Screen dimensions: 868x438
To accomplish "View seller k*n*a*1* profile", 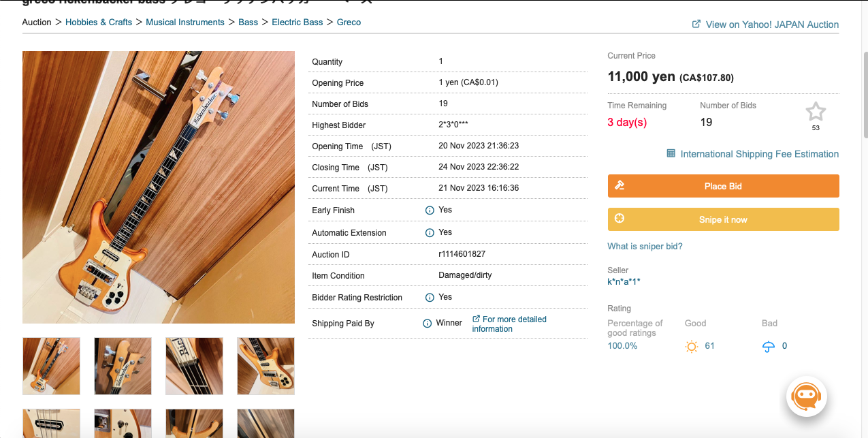I will pyautogui.click(x=624, y=281).
